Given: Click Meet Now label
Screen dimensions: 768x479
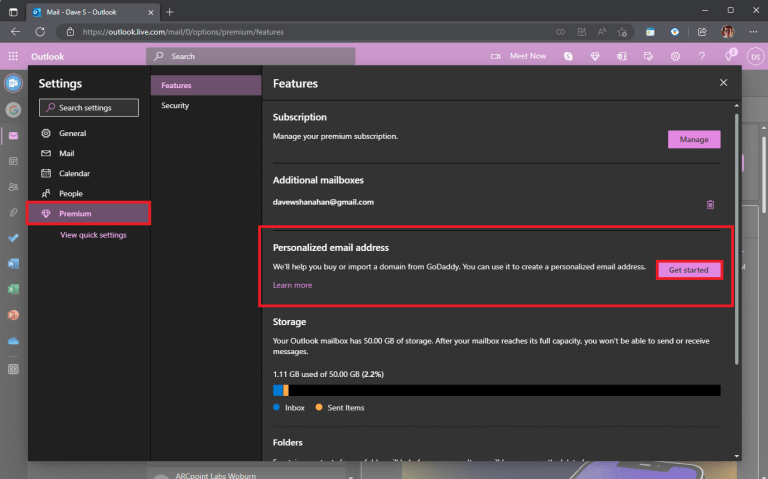Looking at the screenshot, I should (x=528, y=56).
